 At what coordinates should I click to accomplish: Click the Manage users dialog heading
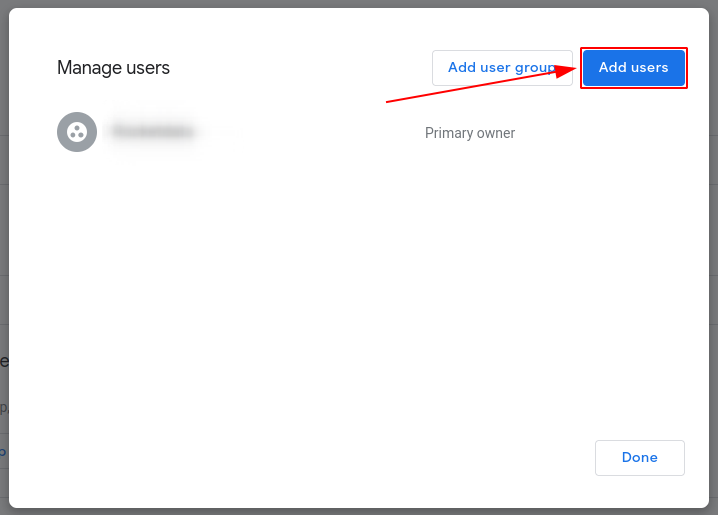[113, 68]
